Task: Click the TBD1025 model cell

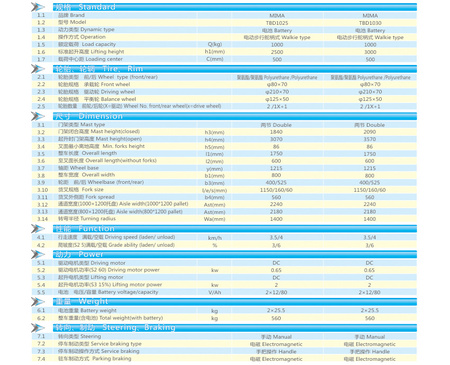Action: 277,23
